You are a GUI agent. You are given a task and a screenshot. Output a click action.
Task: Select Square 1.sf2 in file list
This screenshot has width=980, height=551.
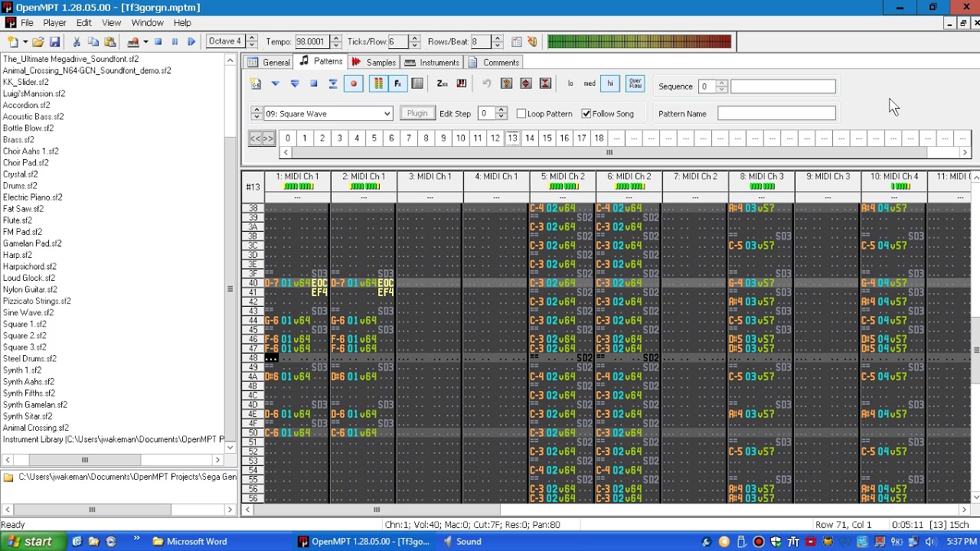(x=24, y=324)
